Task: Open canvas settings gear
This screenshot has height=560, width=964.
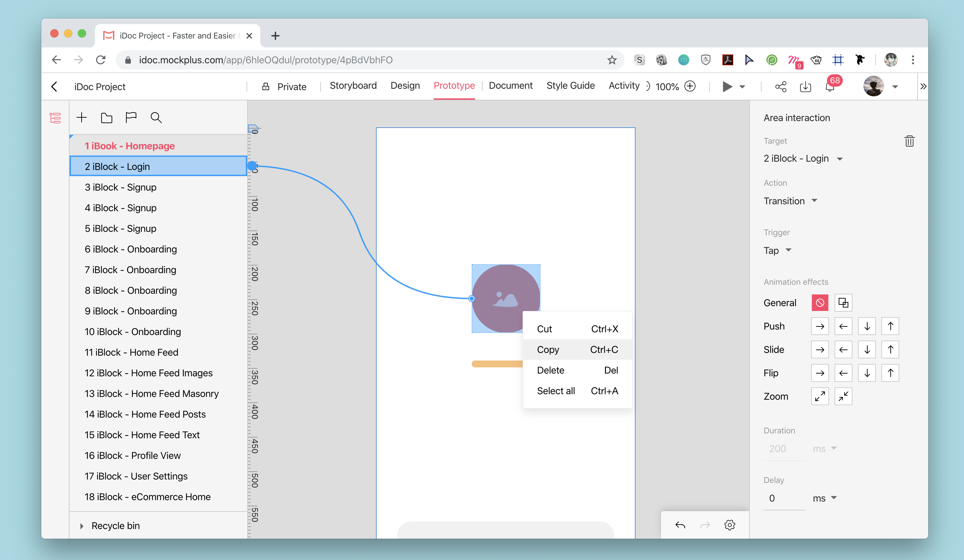Action: 730,525
